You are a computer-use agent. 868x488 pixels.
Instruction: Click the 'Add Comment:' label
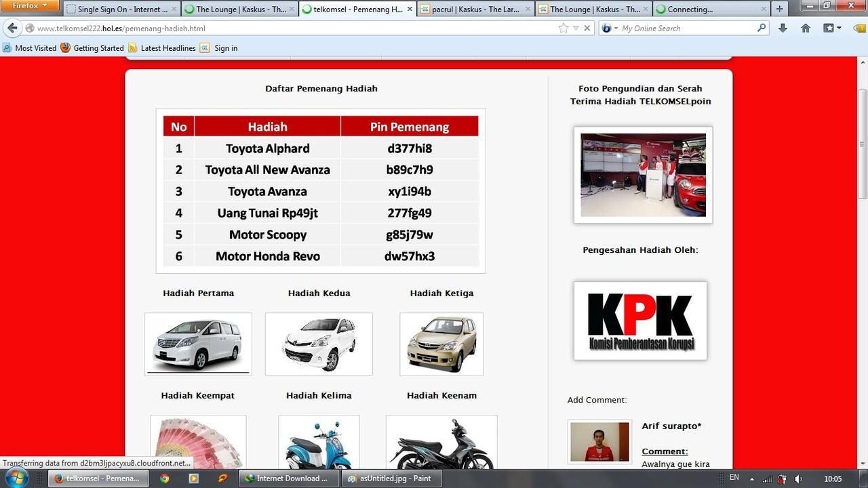[597, 400]
